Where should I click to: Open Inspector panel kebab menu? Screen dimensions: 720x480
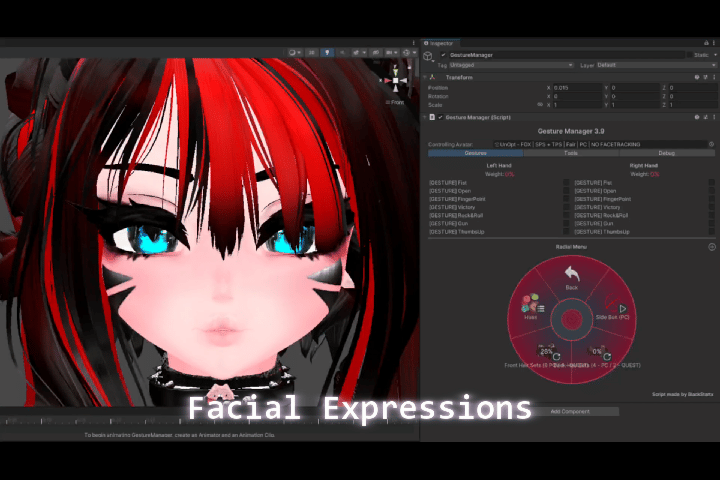click(714, 43)
